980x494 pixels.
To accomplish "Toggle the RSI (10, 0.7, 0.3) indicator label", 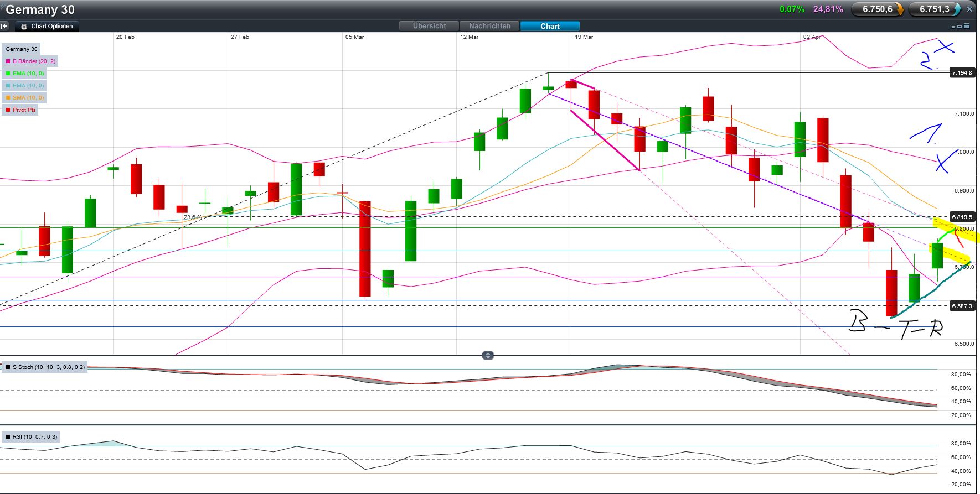I will tap(31, 437).
